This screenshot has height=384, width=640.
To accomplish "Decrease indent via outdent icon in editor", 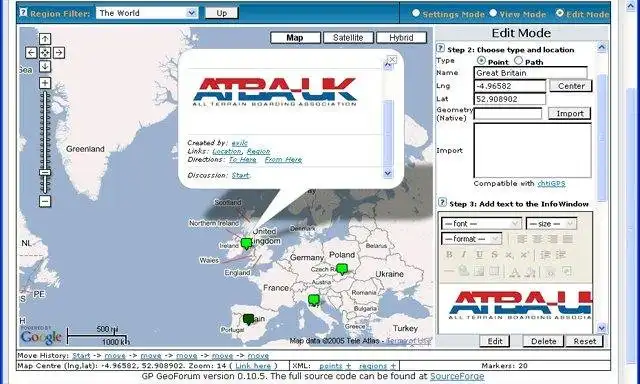I will [x=545, y=255].
